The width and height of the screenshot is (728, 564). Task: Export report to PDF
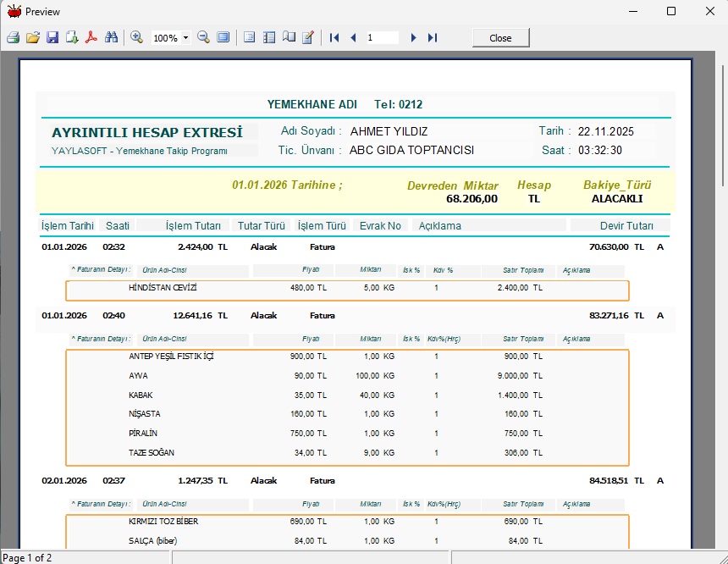pos(91,38)
